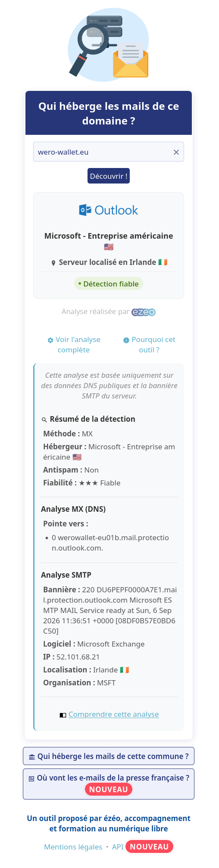The width and height of the screenshot is (219, 868).
Task: Click the gear icon beside Voir l'analyse complète
Action: [50, 340]
